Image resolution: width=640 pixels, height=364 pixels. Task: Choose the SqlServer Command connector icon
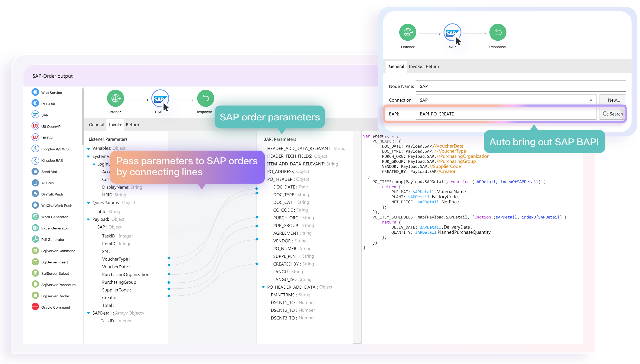coord(35,250)
